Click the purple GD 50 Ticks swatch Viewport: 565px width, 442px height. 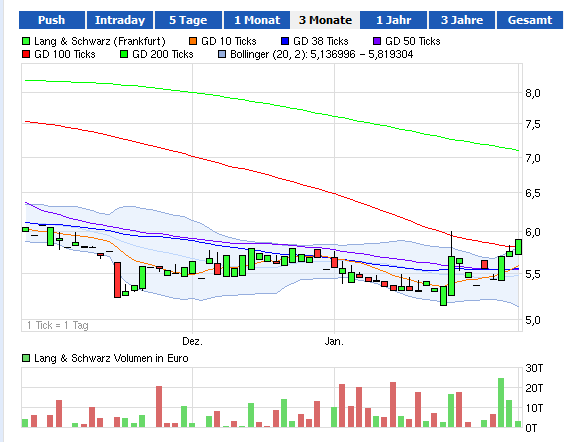pos(377,41)
